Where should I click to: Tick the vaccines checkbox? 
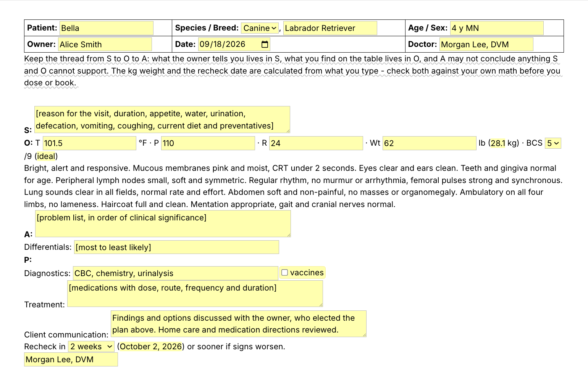click(284, 272)
